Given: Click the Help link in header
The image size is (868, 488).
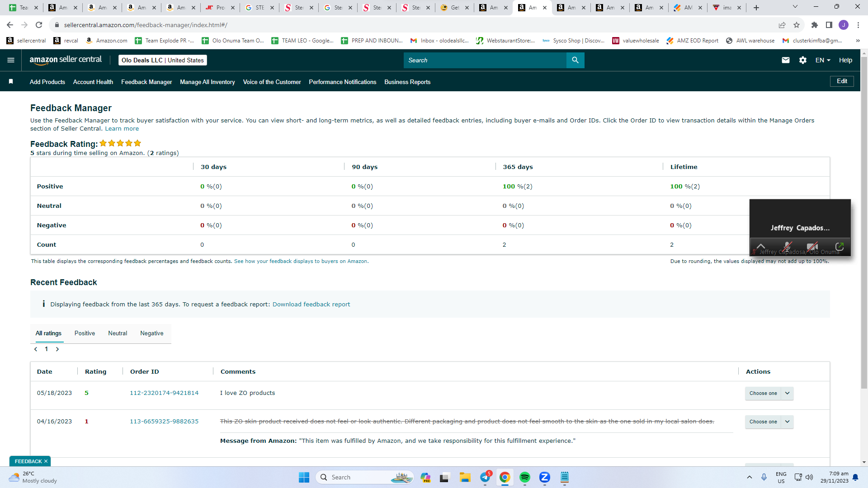Looking at the screenshot, I should [x=845, y=60].
